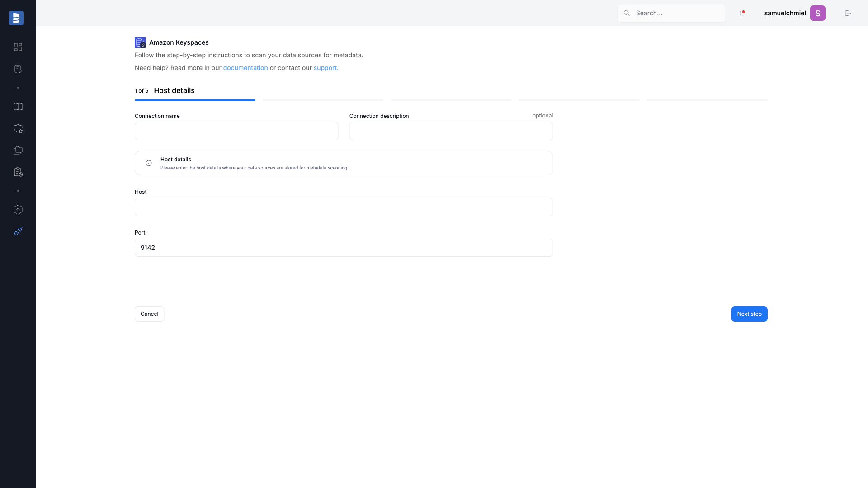Click the logout icon in top bar
Screen dimensions: 868x488
[x=848, y=13]
